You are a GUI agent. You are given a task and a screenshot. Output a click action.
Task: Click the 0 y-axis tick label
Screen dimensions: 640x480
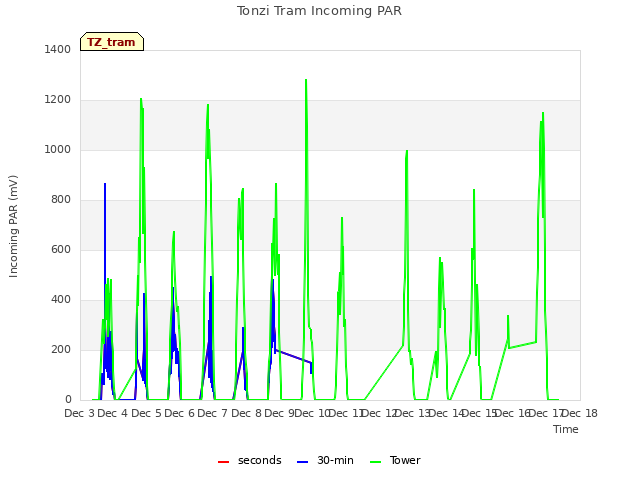(68, 400)
